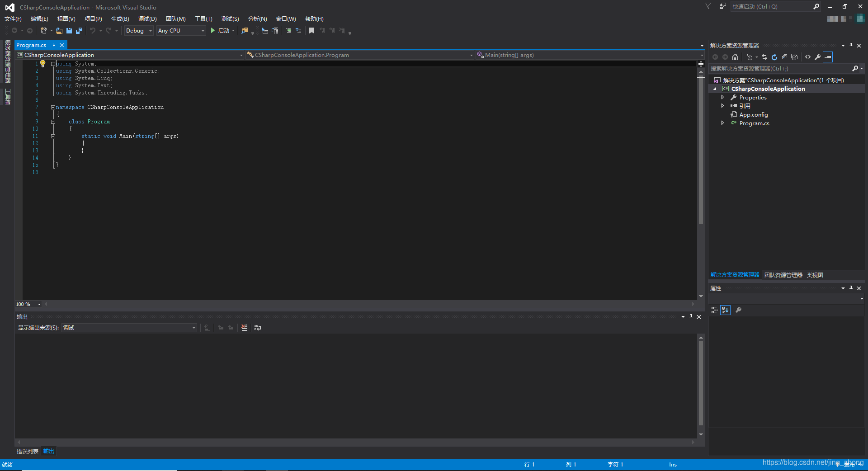The width and height of the screenshot is (868, 471).
Task: Switch to the 团队资源管理器 tab
Action: pyautogui.click(x=783, y=275)
